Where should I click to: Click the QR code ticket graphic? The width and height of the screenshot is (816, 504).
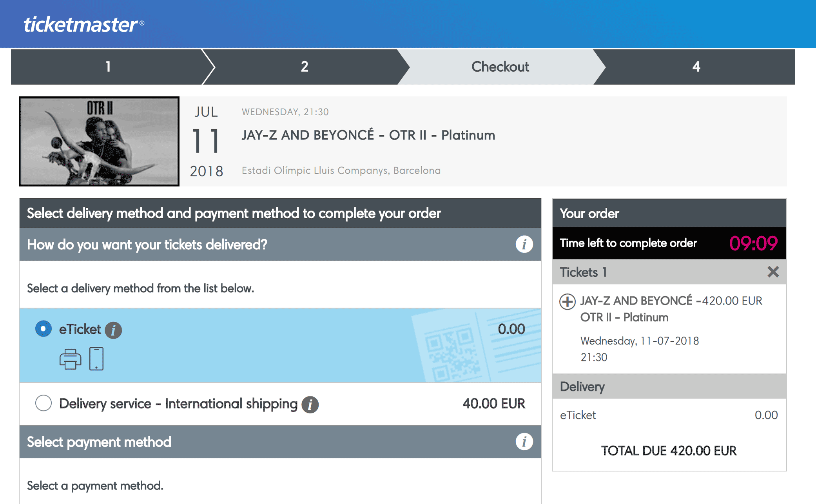coord(476,346)
